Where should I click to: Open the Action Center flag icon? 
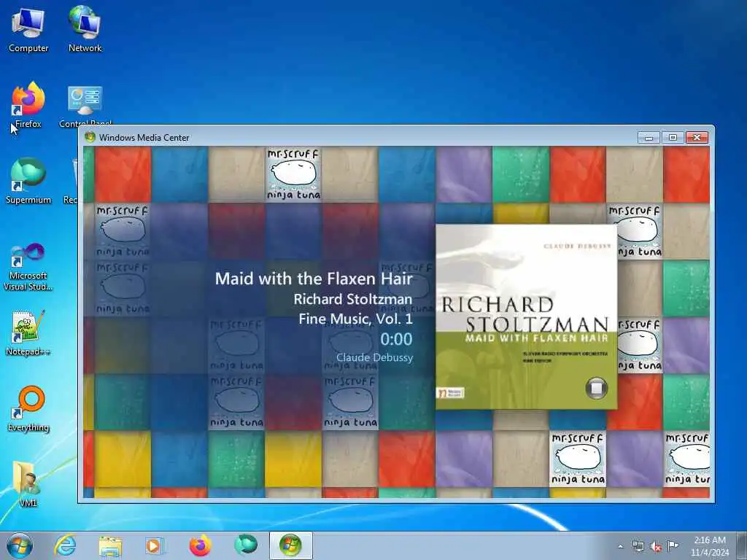[x=673, y=546]
